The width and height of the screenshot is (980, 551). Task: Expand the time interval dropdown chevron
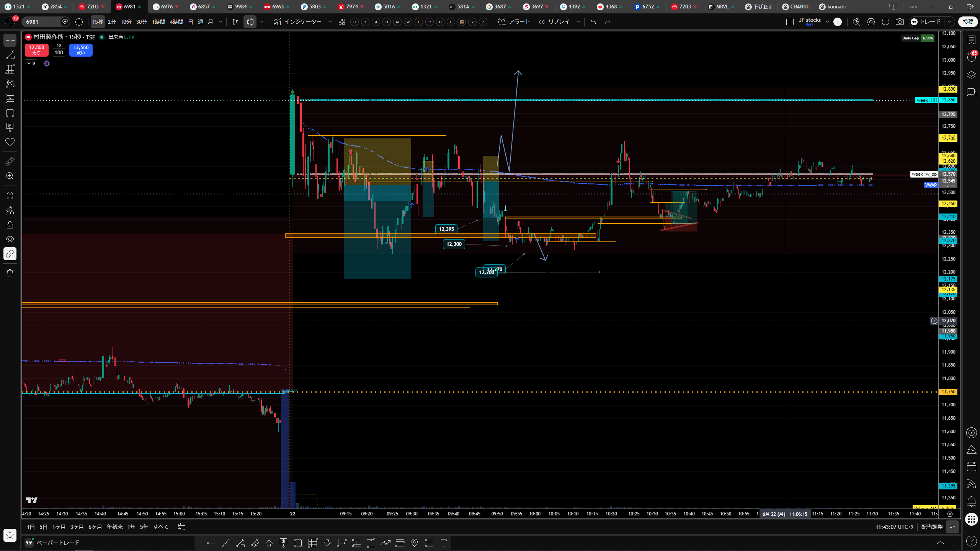220,22
